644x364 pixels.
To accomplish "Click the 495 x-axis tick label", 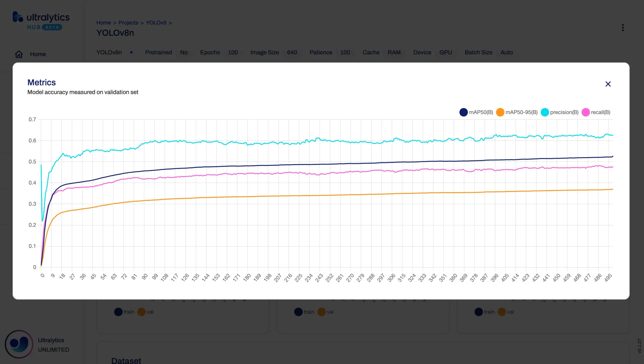I will tap(608, 278).
